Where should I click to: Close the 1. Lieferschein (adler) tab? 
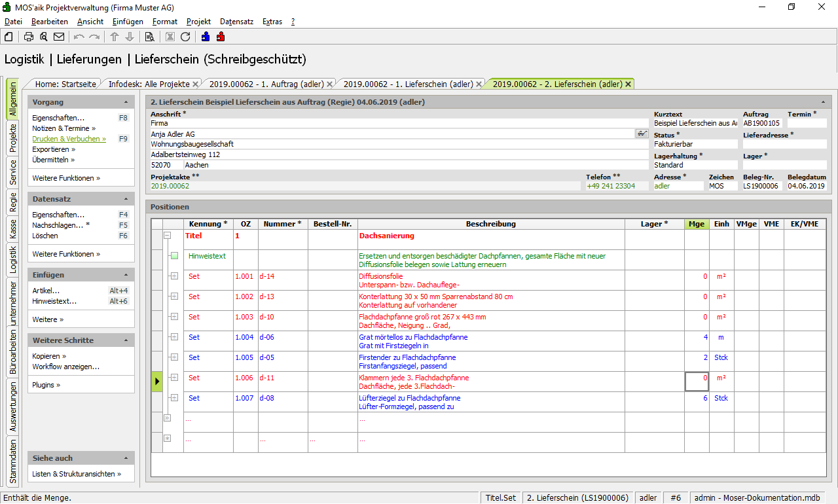pos(479,84)
